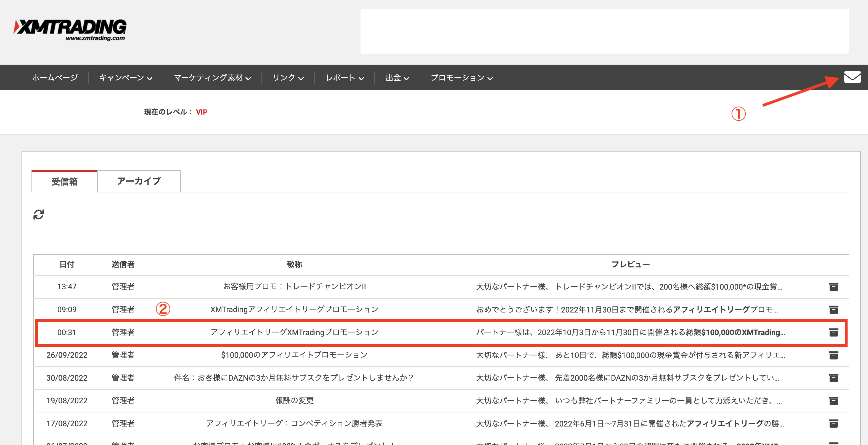Image resolution: width=868 pixels, height=445 pixels.
Task: Click preview mentioning いつも弊社パートナーファミリー
Action: pos(629,401)
